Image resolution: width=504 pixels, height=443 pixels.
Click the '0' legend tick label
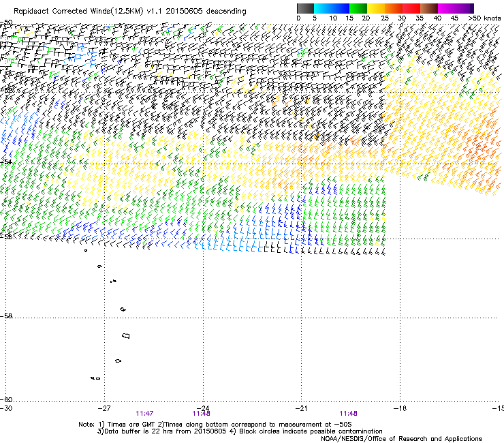298,18
